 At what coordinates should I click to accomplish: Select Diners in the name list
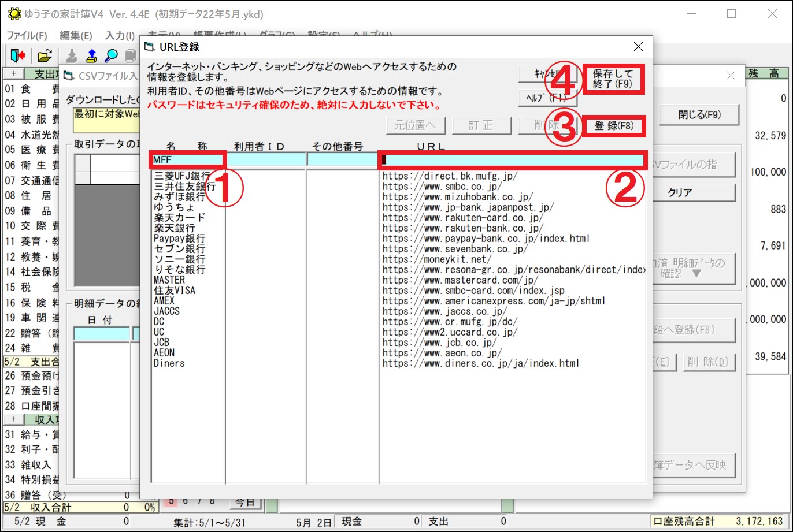[169, 363]
